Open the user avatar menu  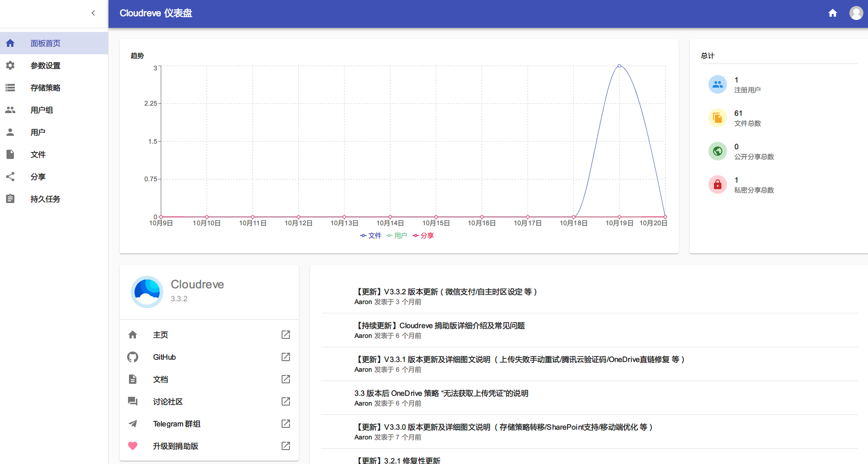[856, 13]
